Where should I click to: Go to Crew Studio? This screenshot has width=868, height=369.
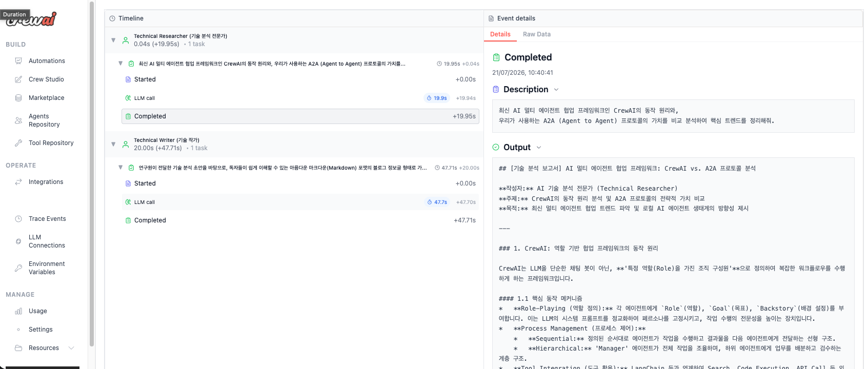[46, 79]
